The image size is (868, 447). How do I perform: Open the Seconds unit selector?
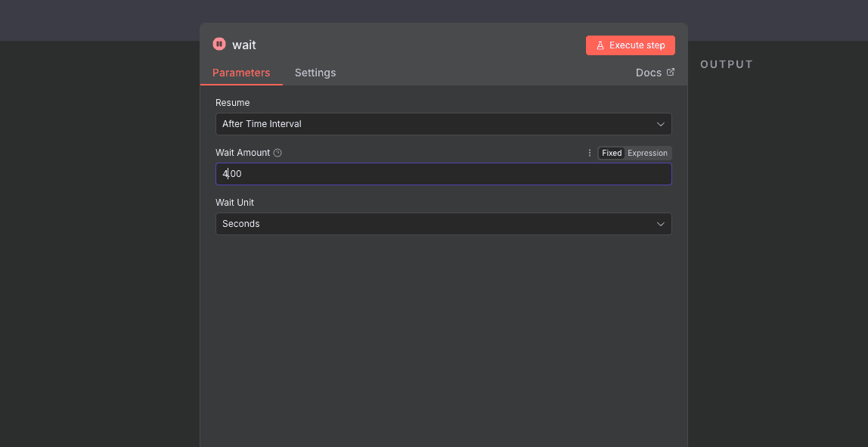431,224
